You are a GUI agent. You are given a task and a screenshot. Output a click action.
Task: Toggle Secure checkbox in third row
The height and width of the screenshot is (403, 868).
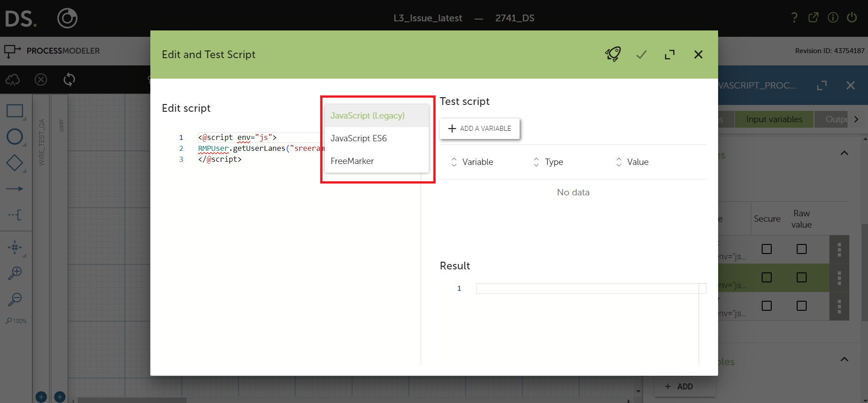767,306
